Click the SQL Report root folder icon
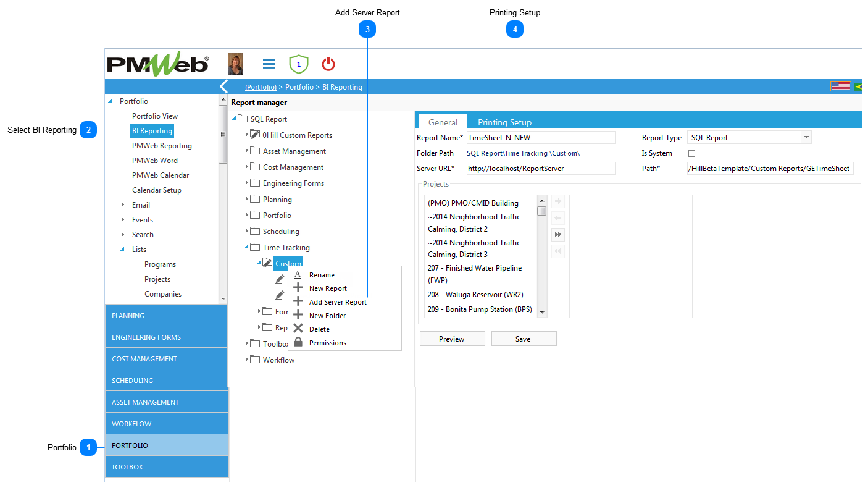The width and height of the screenshot is (868, 488). tap(243, 119)
